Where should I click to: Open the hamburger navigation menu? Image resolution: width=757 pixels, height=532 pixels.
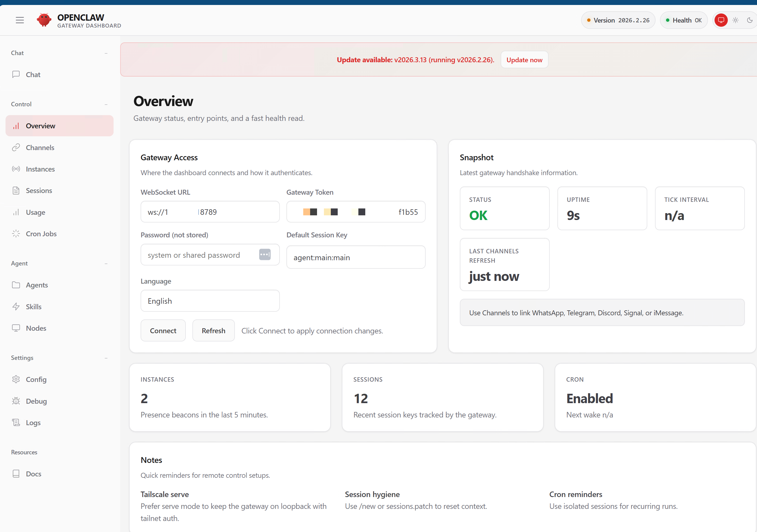[x=20, y=20]
